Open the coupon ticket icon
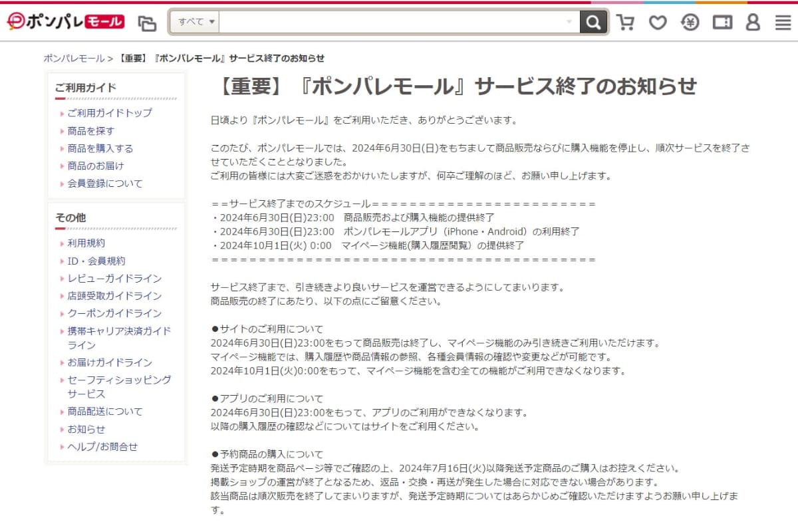The image size is (798, 532). coord(722,23)
